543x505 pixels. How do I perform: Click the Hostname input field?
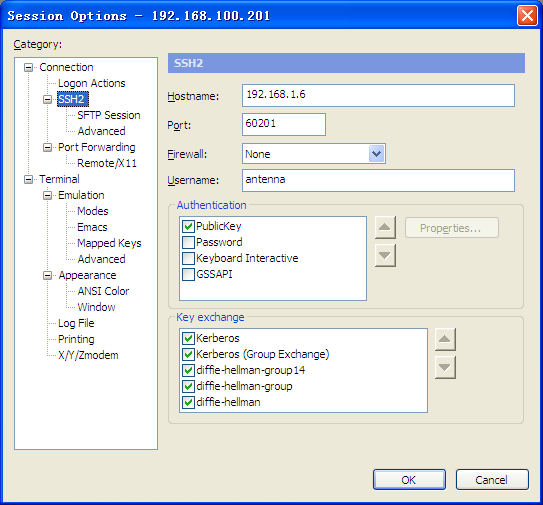378,95
